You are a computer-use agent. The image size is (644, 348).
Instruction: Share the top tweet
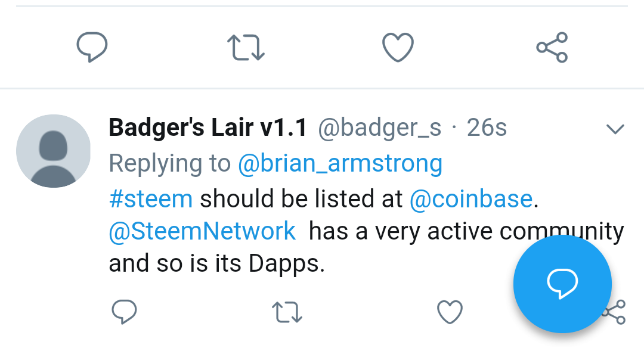pos(552,48)
